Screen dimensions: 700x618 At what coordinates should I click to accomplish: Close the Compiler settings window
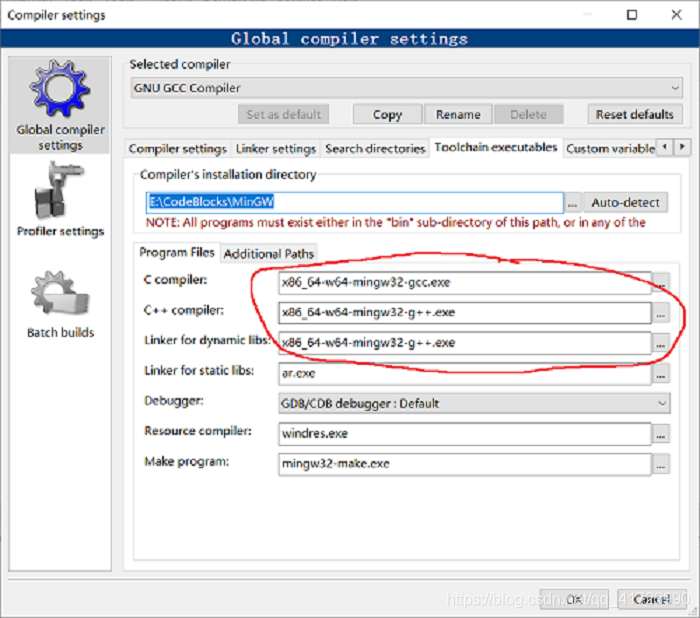676,15
